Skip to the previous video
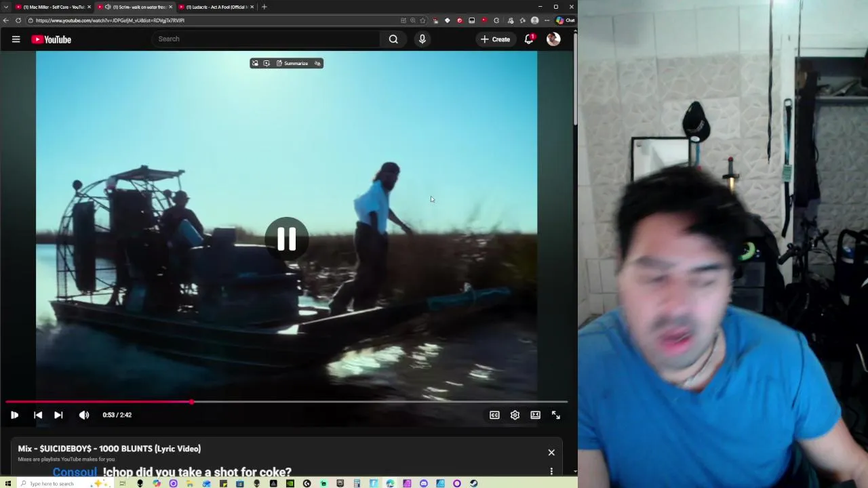Image resolution: width=868 pixels, height=488 pixels. point(38,415)
